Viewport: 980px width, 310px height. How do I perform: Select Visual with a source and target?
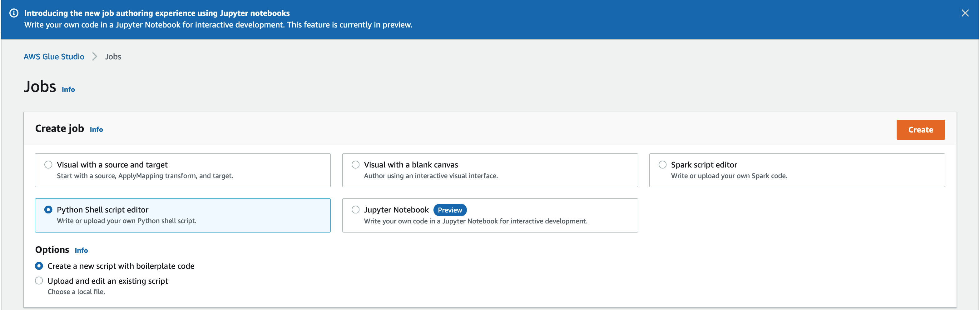coord(48,165)
